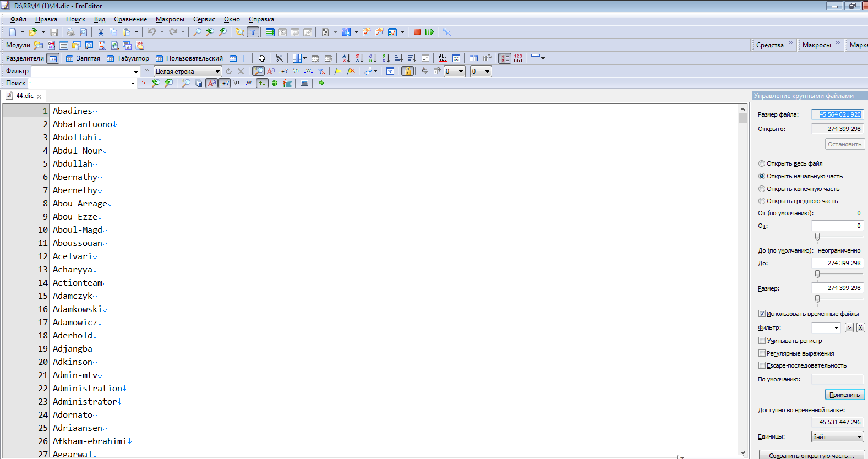Image resolution: width=868 pixels, height=459 pixels.
Task: Click the red stop macro icon
Action: (x=417, y=32)
